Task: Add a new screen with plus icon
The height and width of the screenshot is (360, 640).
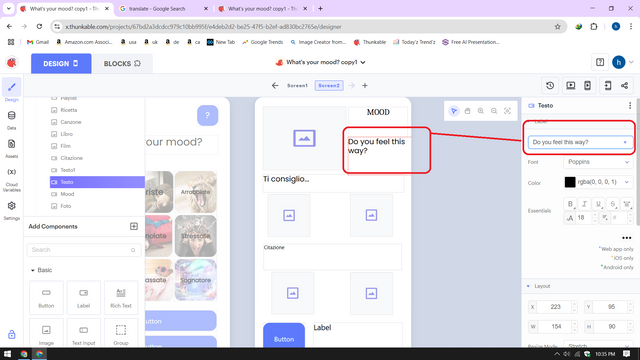Action: 365,86
